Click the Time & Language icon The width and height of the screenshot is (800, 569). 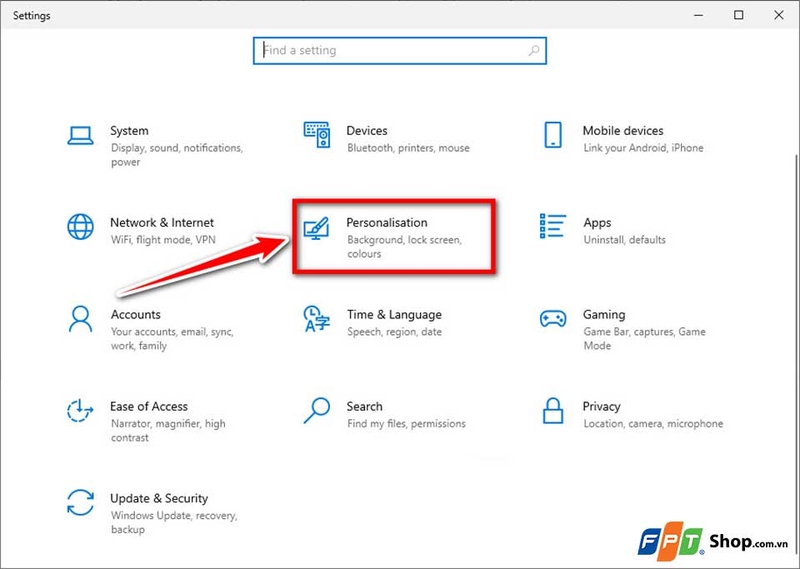click(x=316, y=318)
